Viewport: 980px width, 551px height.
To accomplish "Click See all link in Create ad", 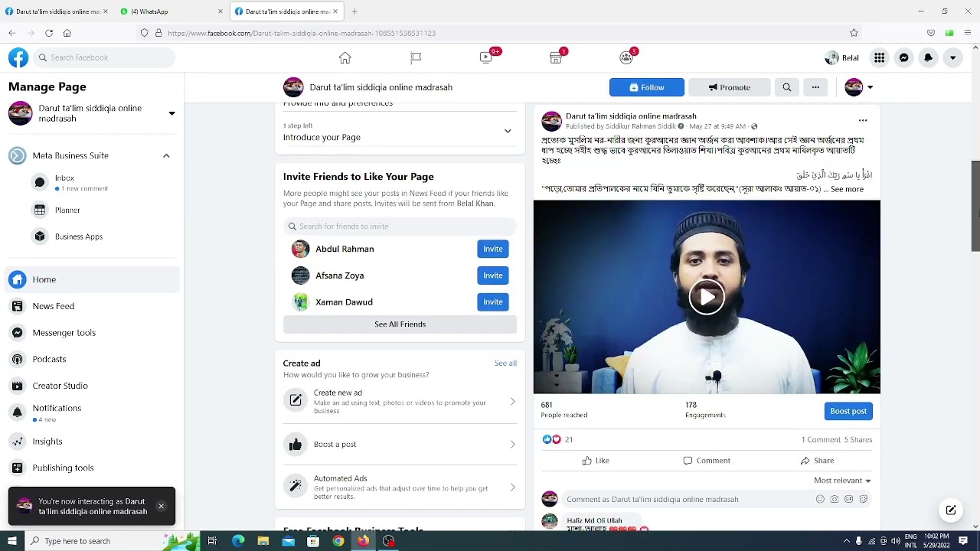I will [505, 364].
